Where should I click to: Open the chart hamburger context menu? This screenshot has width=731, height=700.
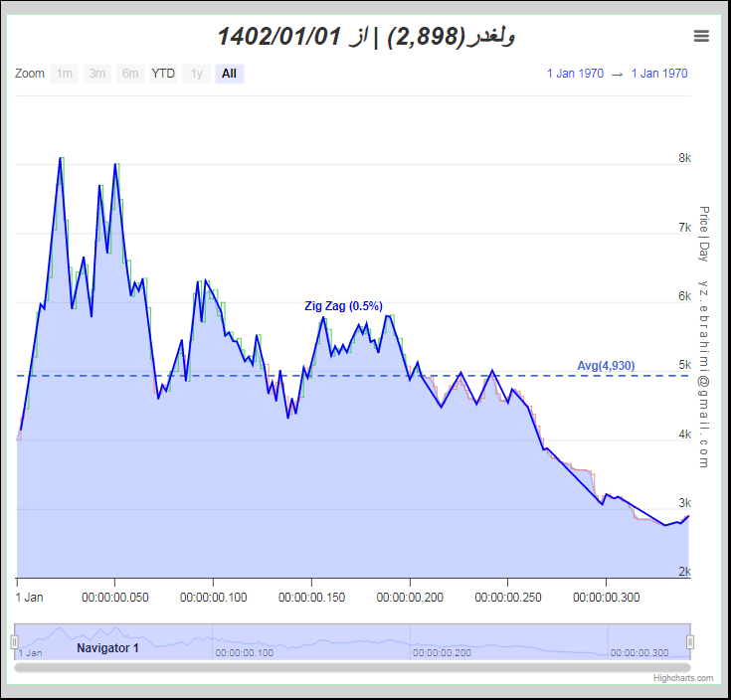[701, 36]
